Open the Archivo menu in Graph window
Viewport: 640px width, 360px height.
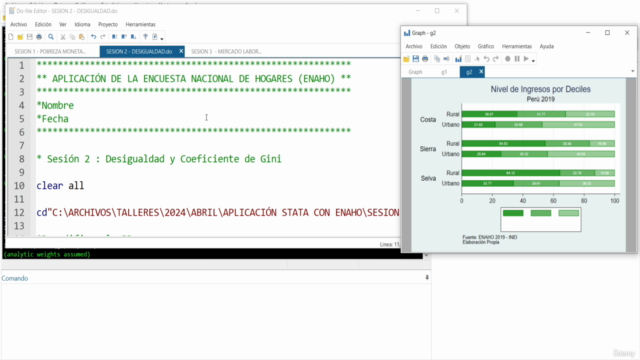414,47
